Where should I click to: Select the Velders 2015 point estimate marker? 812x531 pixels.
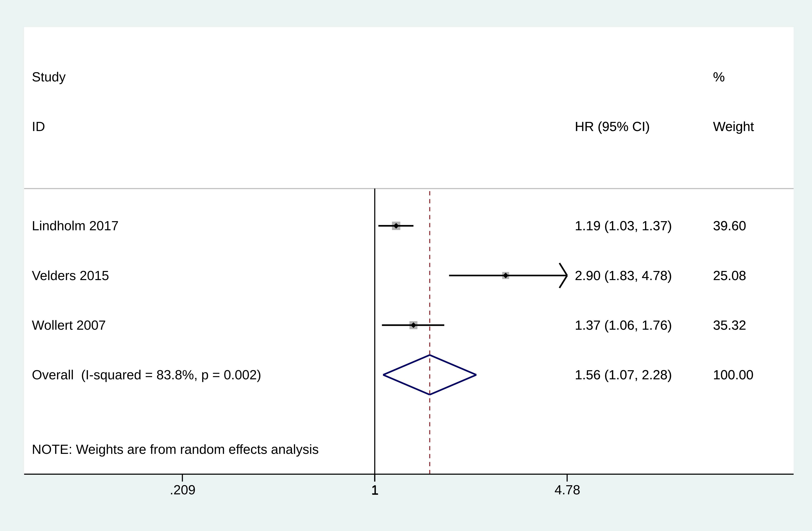coord(506,276)
